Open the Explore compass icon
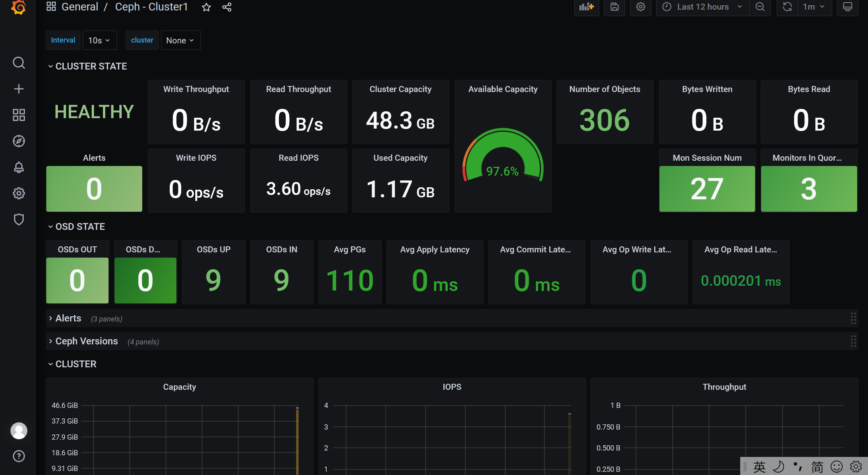Screen dimensions: 868x475 [18, 141]
